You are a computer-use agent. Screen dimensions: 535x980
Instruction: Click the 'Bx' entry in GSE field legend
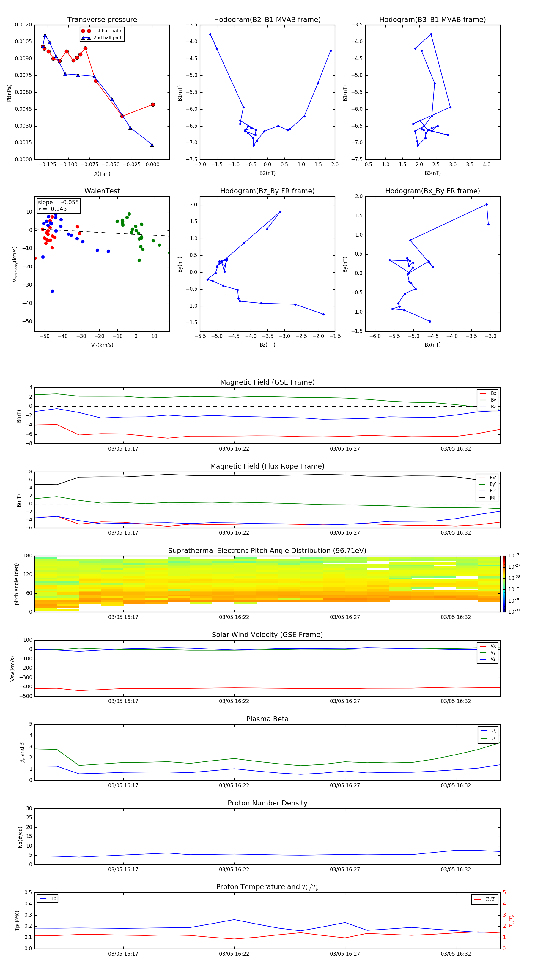(x=488, y=393)
